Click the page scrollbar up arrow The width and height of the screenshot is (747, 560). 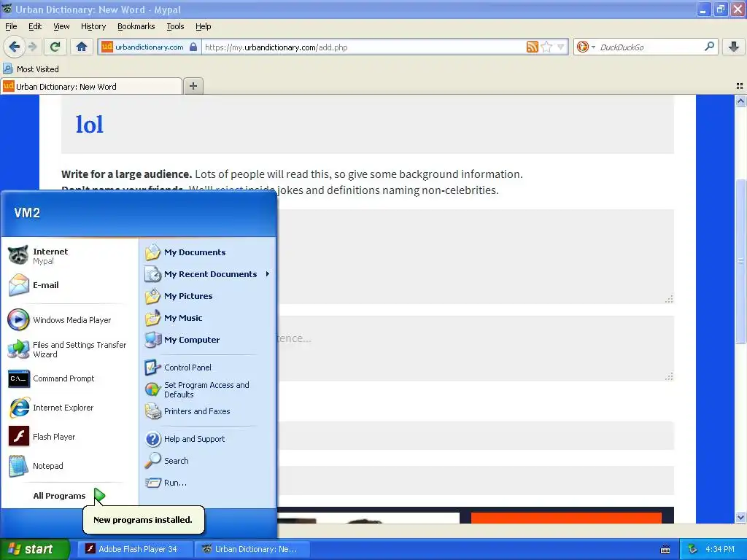click(x=740, y=101)
